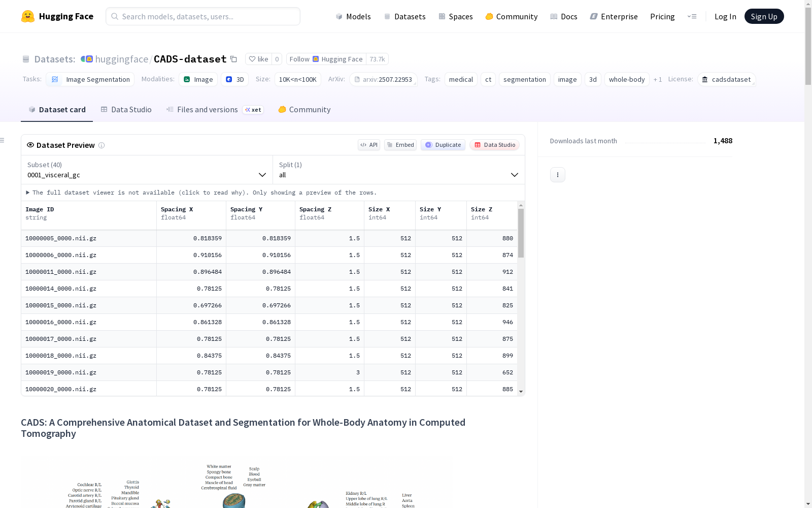Image resolution: width=812 pixels, height=508 pixels.
Task: Focus the search models, datasets, users field
Action: [x=203, y=16]
